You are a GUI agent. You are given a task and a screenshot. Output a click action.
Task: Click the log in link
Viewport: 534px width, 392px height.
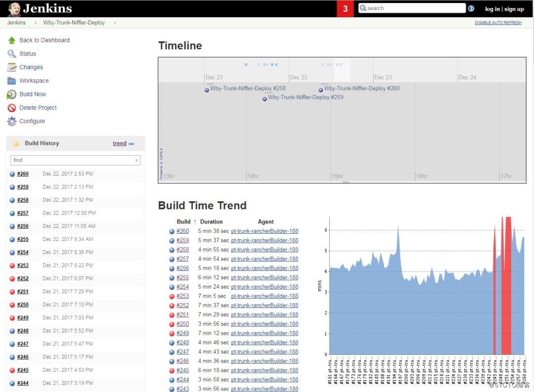[492, 9]
